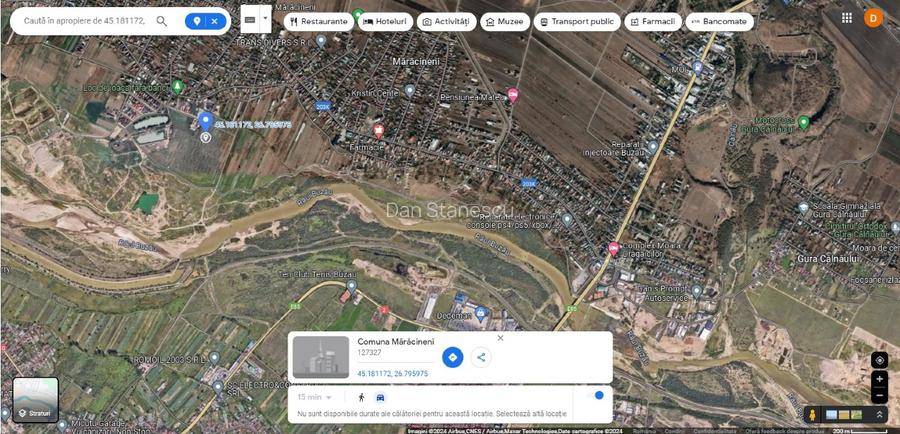Filter by Restaurante
Image resolution: width=900 pixels, height=434 pixels.
317,21
